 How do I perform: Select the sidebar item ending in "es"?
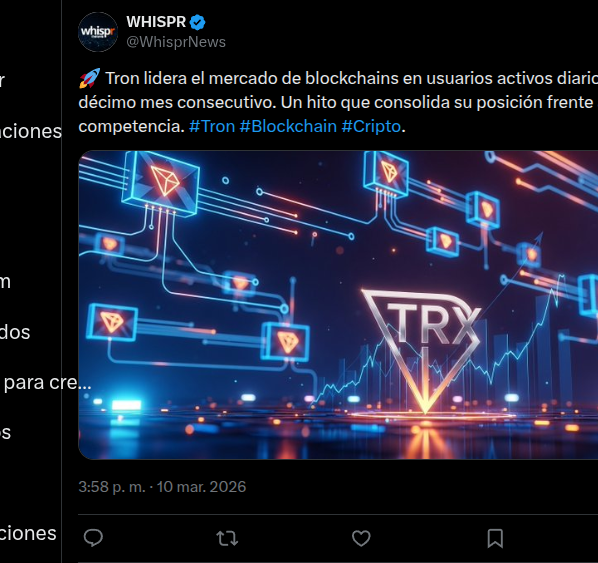[5, 433]
